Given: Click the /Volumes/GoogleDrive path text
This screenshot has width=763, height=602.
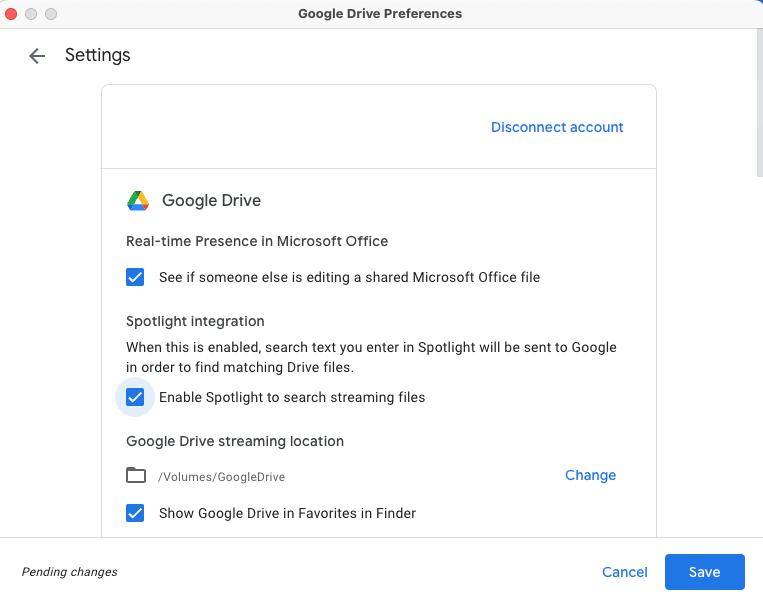Looking at the screenshot, I should point(222,477).
